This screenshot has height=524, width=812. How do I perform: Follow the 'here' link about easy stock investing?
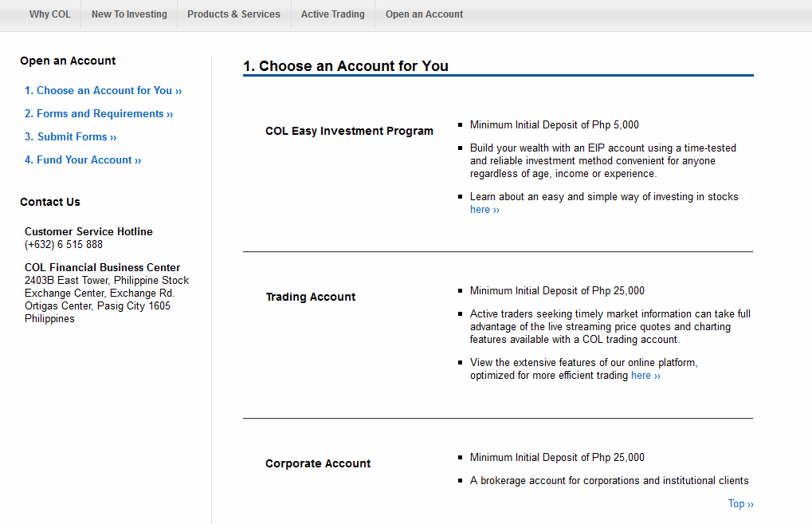coord(484,210)
